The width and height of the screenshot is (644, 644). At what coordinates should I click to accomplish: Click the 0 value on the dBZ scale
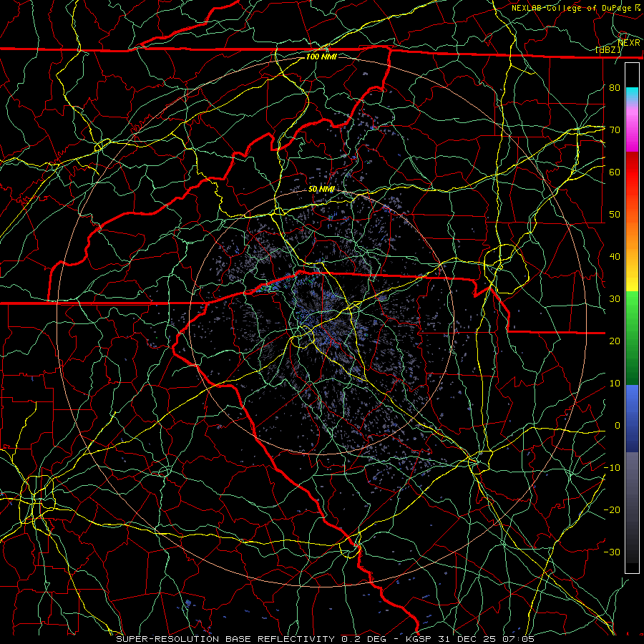(x=618, y=426)
